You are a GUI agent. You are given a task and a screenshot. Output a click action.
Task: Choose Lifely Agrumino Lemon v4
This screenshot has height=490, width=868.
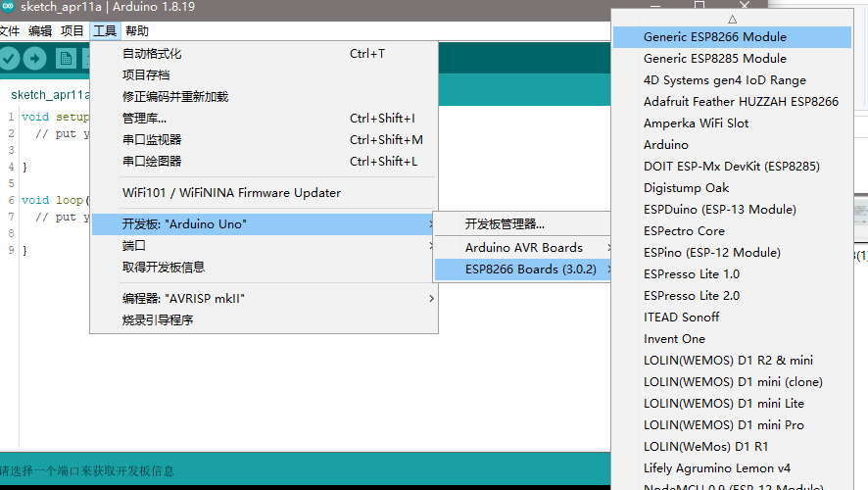click(732, 469)
